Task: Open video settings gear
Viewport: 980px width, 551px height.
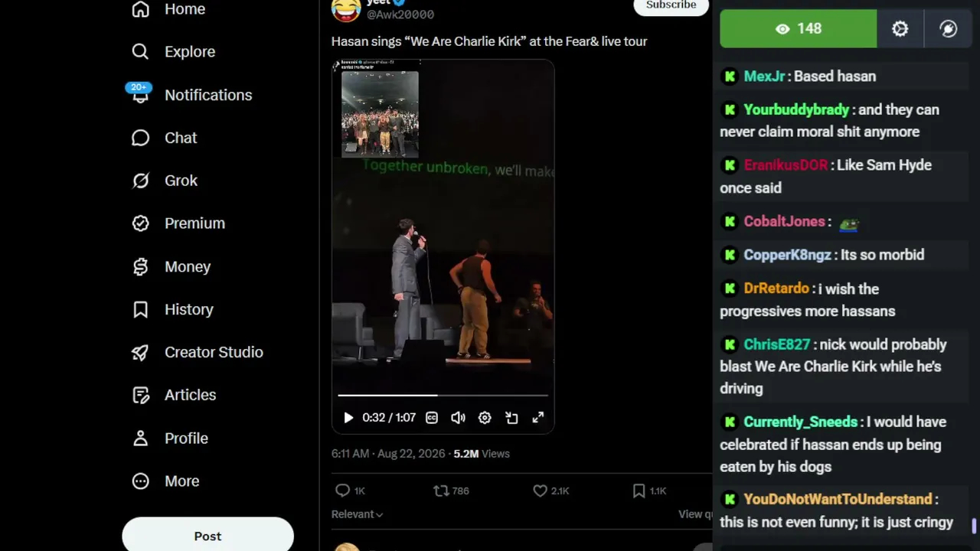Action: click(x=485, y=418)
